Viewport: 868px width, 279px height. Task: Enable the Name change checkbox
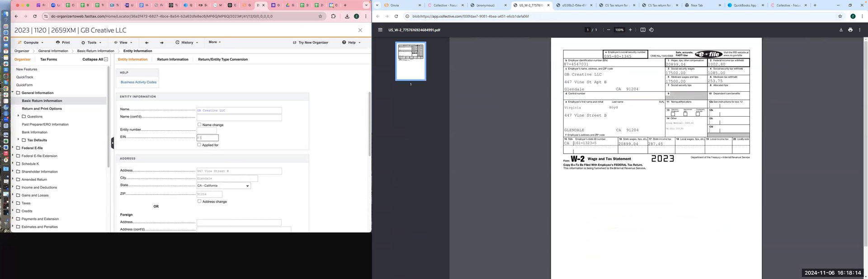[x=199, y=124]
